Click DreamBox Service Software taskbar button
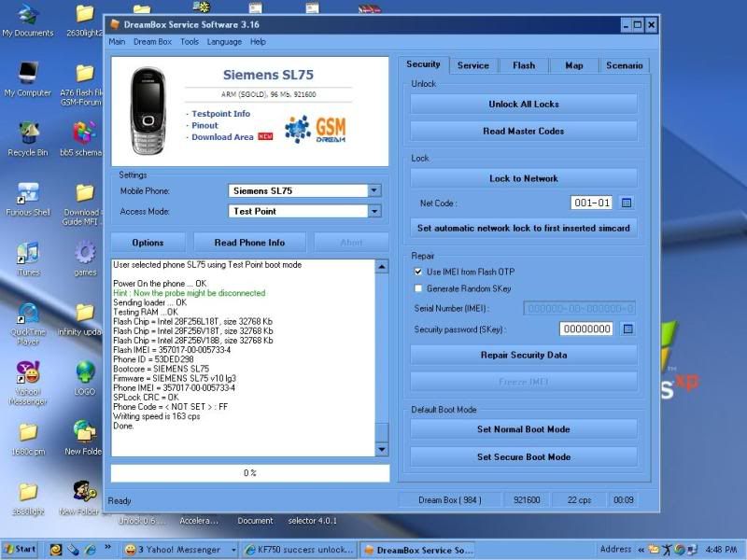The image size is (747, 560). click(418, 550)
